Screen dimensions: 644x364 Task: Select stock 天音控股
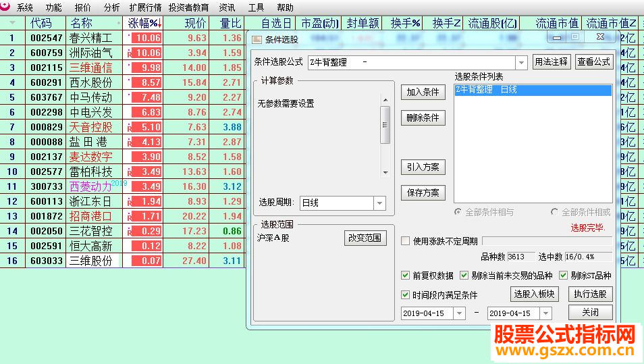point(90,128)
